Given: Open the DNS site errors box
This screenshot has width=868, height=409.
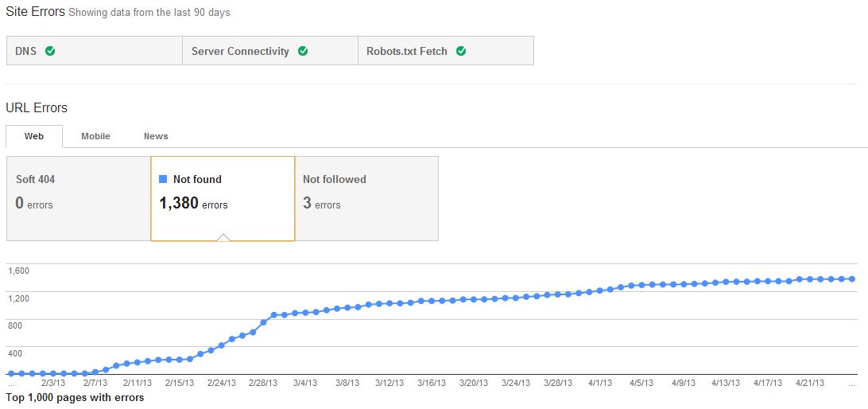Looking at the screenshot, I should [x=94, y=51].
